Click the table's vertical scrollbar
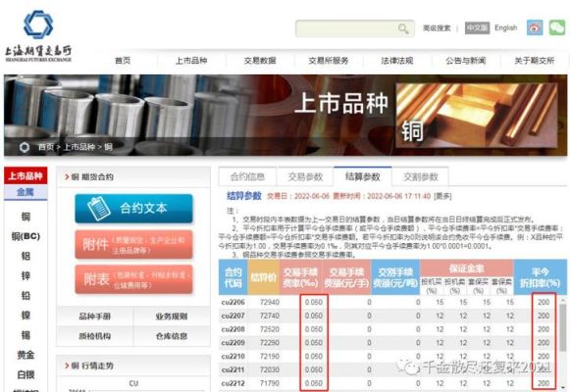Viewport: 570px width, 392px height. coord(563,327)
